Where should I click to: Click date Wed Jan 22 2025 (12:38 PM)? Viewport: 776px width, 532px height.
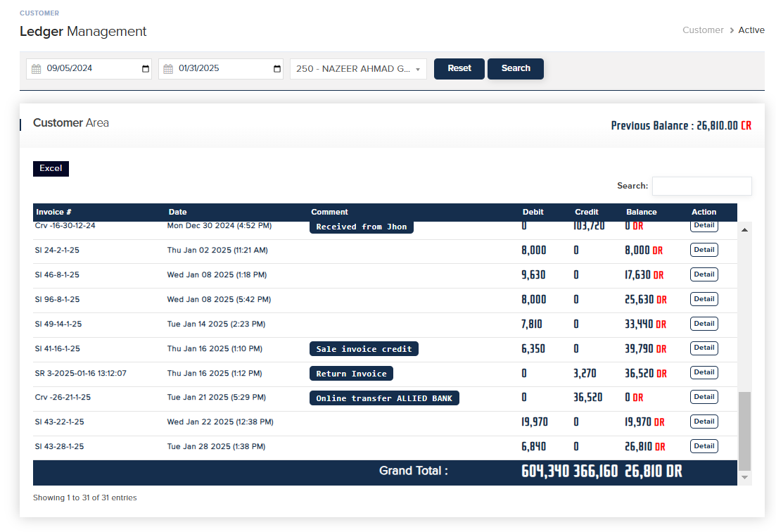click(x=220, y=422)
